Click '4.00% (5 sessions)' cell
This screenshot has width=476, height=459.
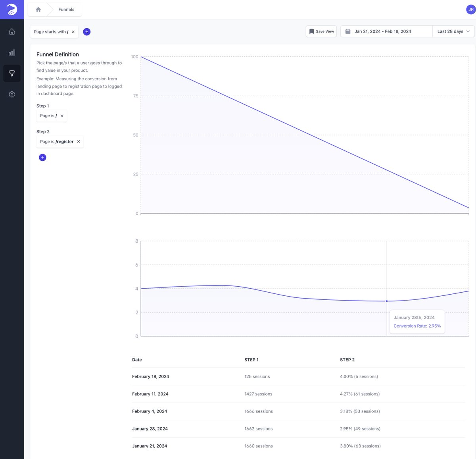pyautogui.click(x=359, y=376)
